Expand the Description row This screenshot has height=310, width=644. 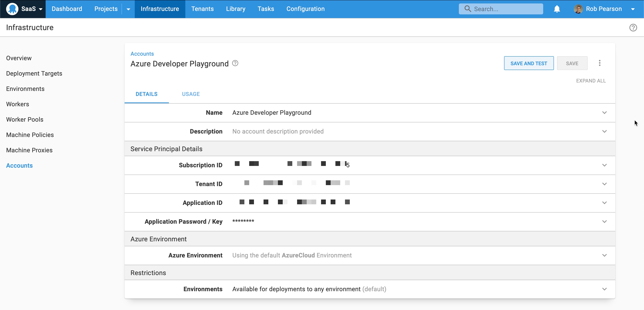[605, 131]
